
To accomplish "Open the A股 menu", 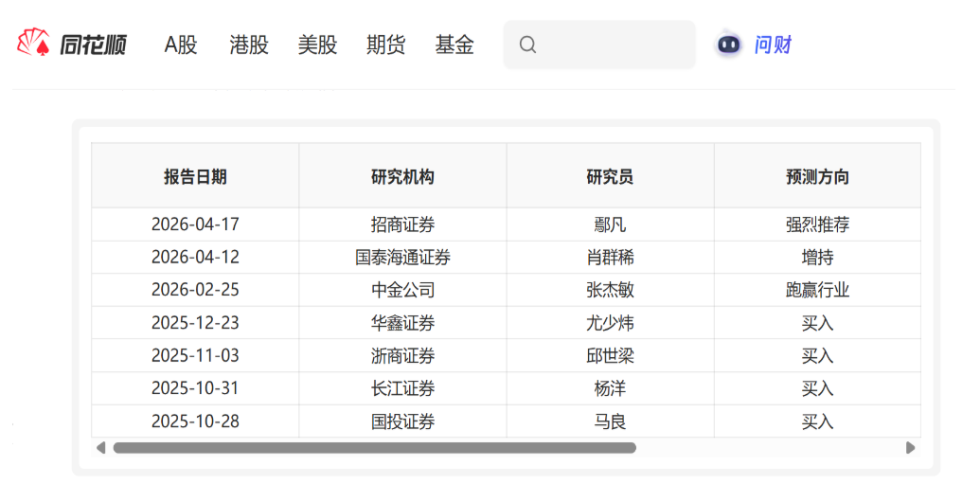I will tap(181, 45).
